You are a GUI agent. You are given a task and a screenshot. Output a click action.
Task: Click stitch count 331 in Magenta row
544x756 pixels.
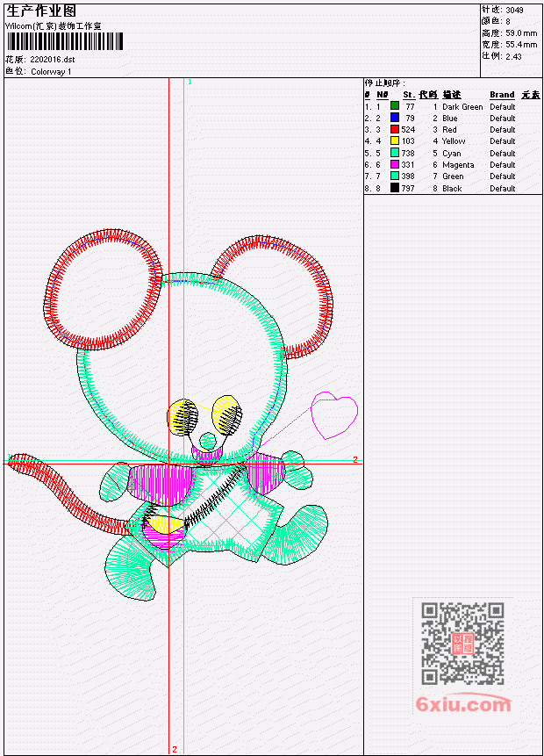coord(408,165)
